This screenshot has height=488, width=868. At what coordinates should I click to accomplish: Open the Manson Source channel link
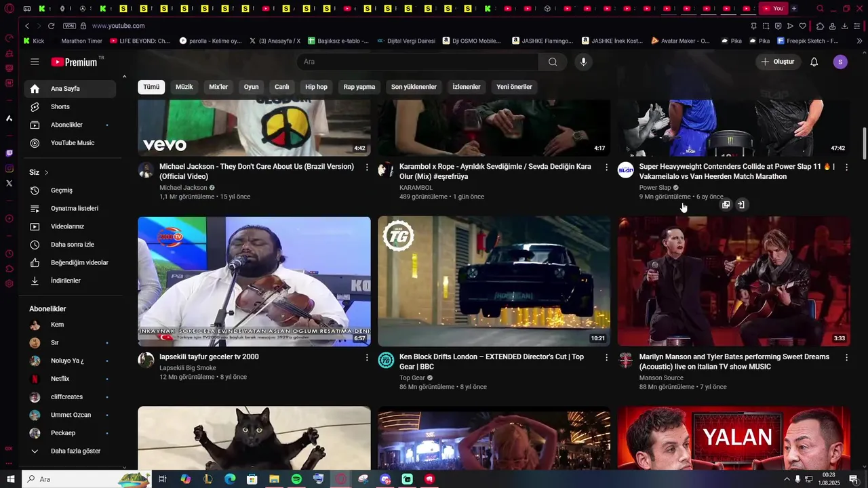(x=661, y=378)
